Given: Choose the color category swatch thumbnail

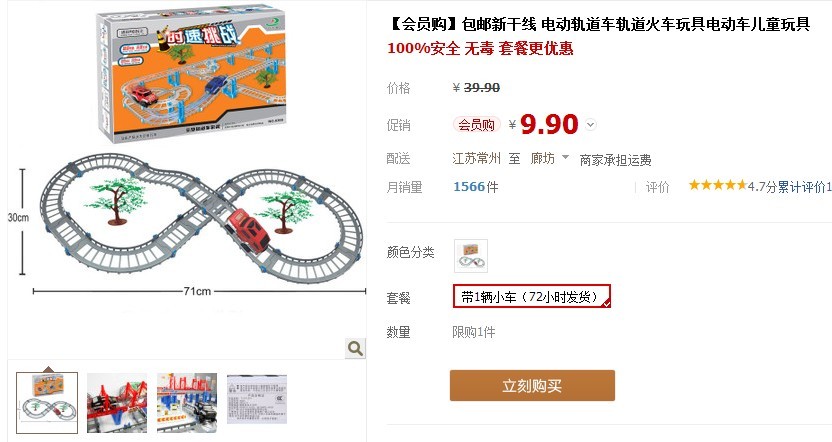Looking at the screenshot, I should (471, 256).
